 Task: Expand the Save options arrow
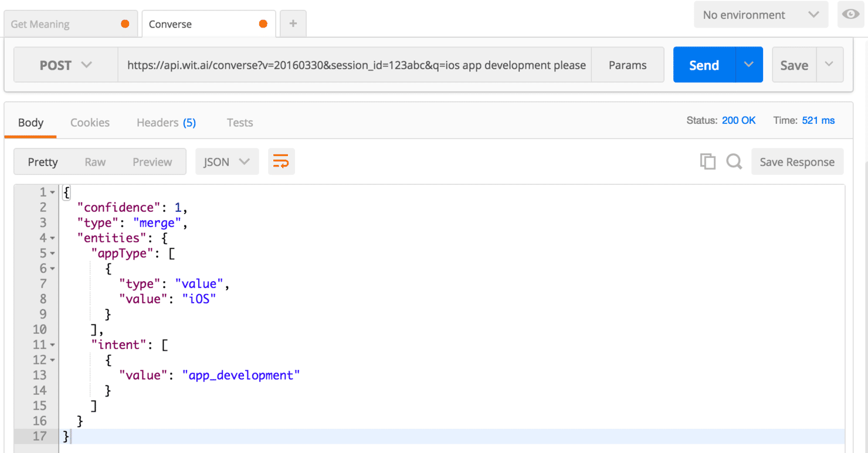coord(829,65)
